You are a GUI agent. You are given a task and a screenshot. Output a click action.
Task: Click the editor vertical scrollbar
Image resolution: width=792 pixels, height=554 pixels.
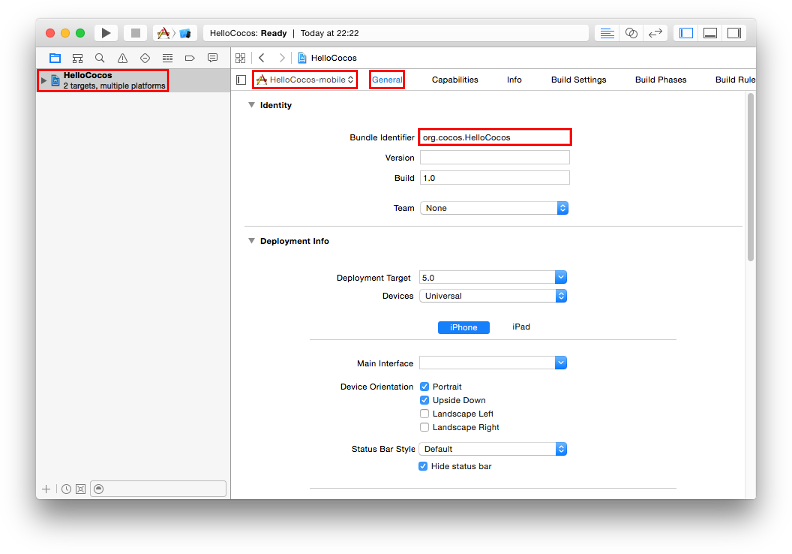click(x=751, y=177)
